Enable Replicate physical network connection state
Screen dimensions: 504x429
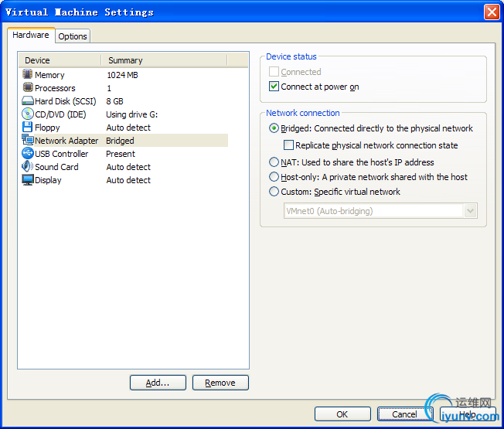288,145
